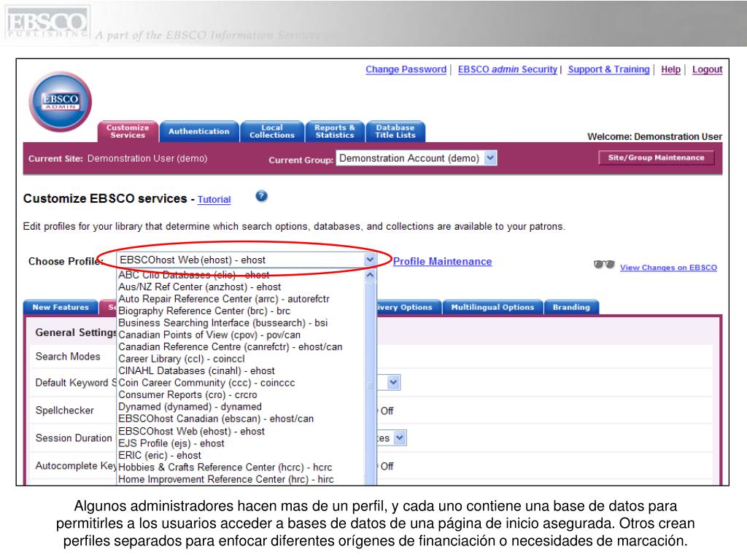Go to Reports & Statistics tab

pyautogui.click(x=335, y=131)
